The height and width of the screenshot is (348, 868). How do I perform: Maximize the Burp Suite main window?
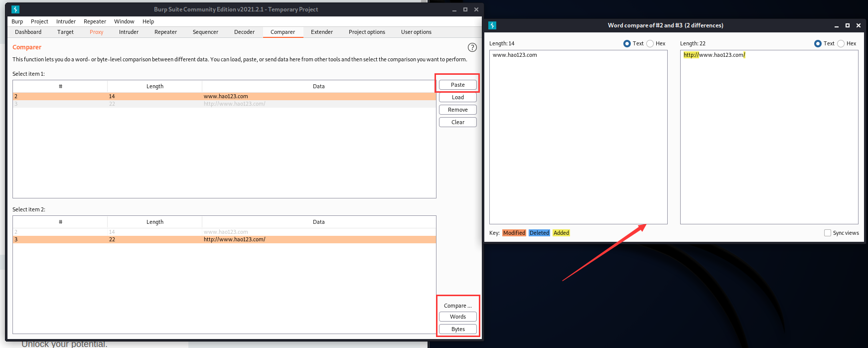(x=465, y=9)
